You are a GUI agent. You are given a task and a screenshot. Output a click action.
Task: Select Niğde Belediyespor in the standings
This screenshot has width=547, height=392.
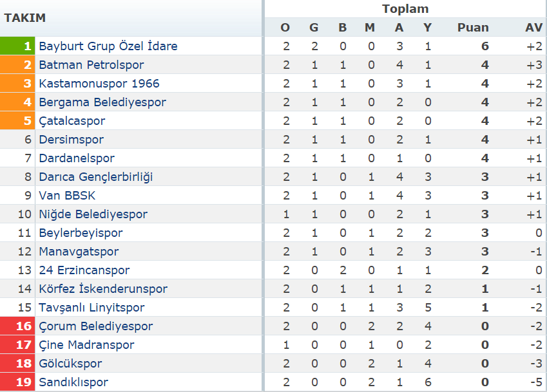93,214
